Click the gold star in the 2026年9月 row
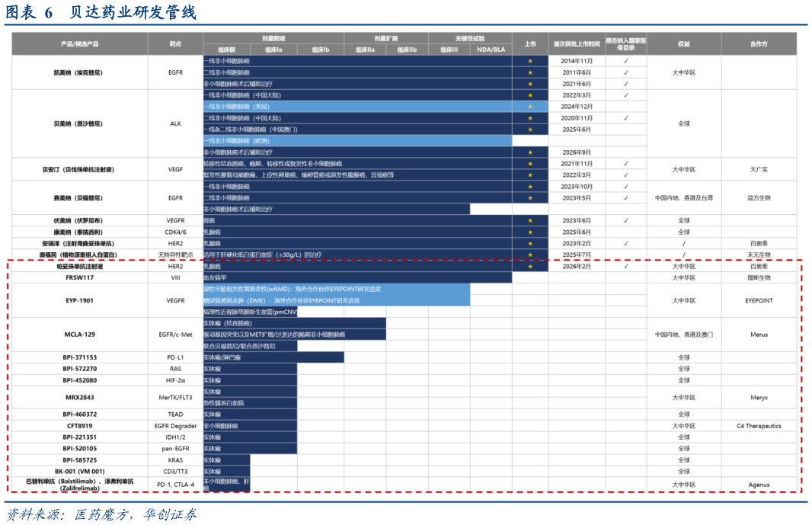812x525 pixels. tap(529, 152)
